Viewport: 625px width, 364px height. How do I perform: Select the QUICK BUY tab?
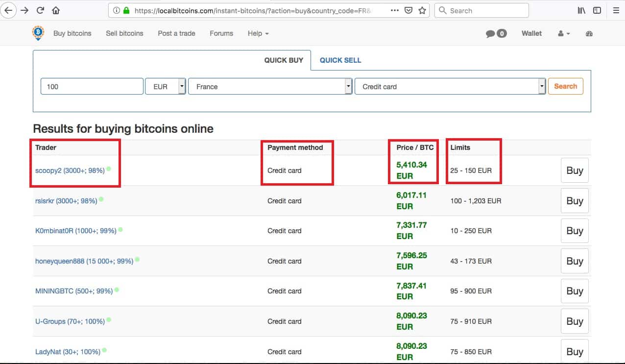coord(284,60)
